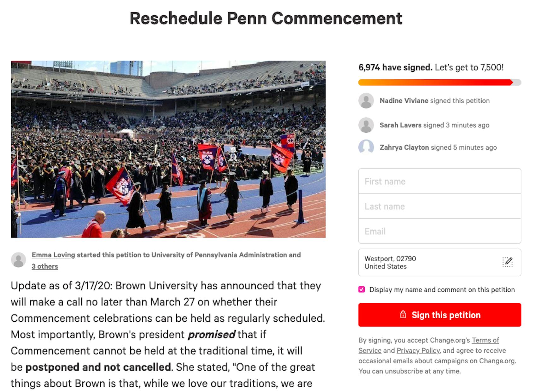Click Zahrya Clayton's profile picture
The height and width of the screenshot is (392, 535).
pyautogui.click(x=367, y=147)
